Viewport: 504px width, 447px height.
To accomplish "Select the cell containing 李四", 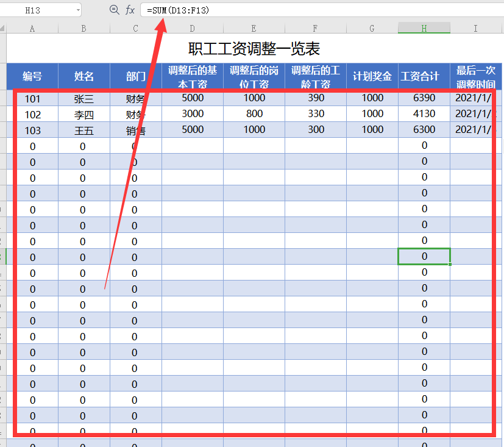I will pos(83,114).
